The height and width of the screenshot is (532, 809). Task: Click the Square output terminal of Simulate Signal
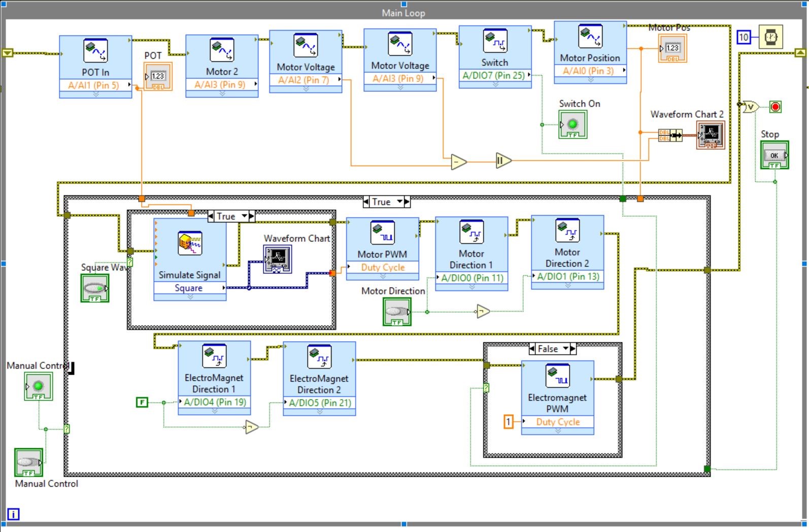(x=190, y=288)
